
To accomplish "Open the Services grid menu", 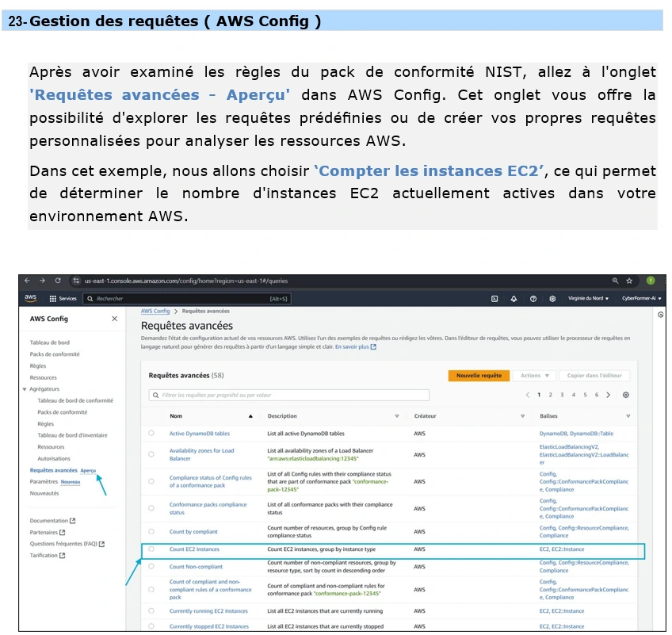I will pos(63,298).
